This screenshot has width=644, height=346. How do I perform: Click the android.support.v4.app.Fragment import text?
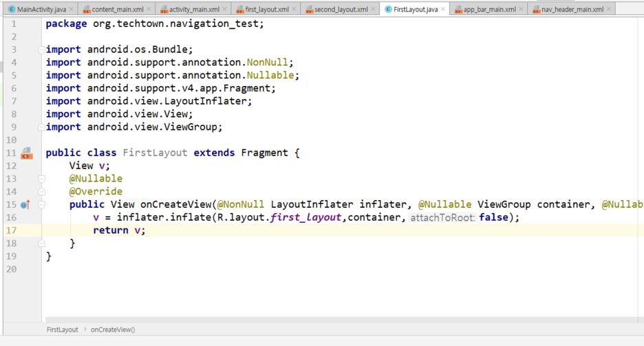pyautogui.click(x=179, y=88)
